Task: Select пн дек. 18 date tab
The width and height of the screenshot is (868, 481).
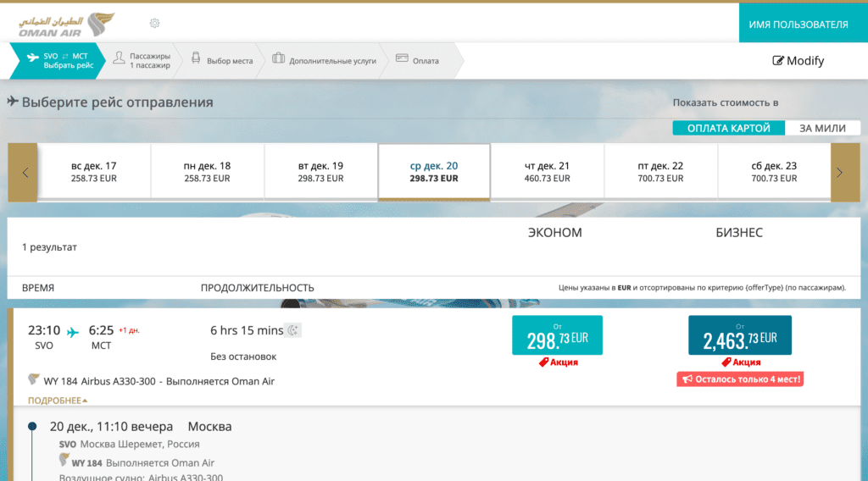Action: tap(207, 171)
